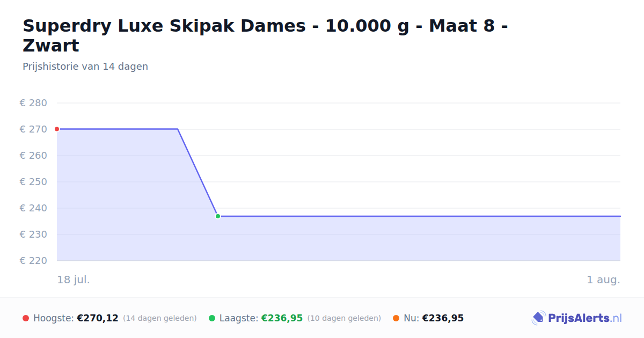Select the highest price €270,12 value
Image resolution: width=644 pixels, height=338 pixels.
98,318
